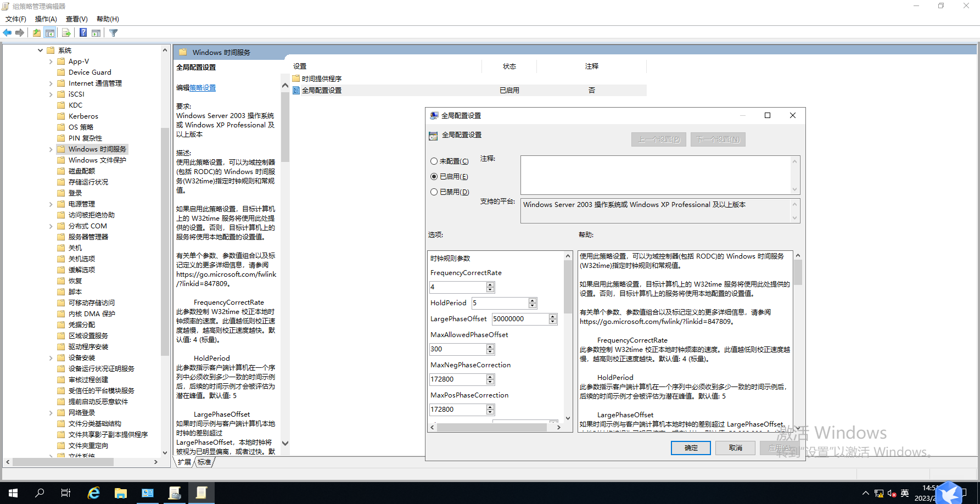Click the MaxAllowedPhaseOffset value field

458,349
